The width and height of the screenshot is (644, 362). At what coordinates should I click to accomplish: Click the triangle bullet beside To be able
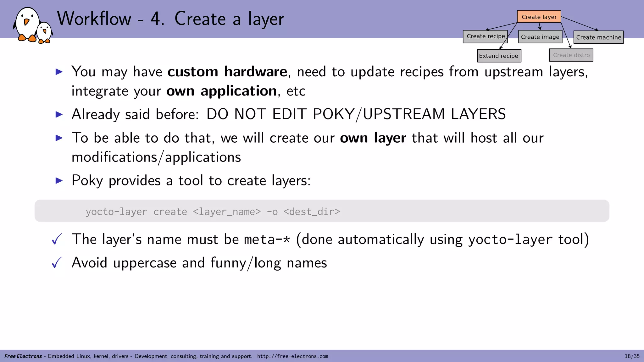point(59,138)
